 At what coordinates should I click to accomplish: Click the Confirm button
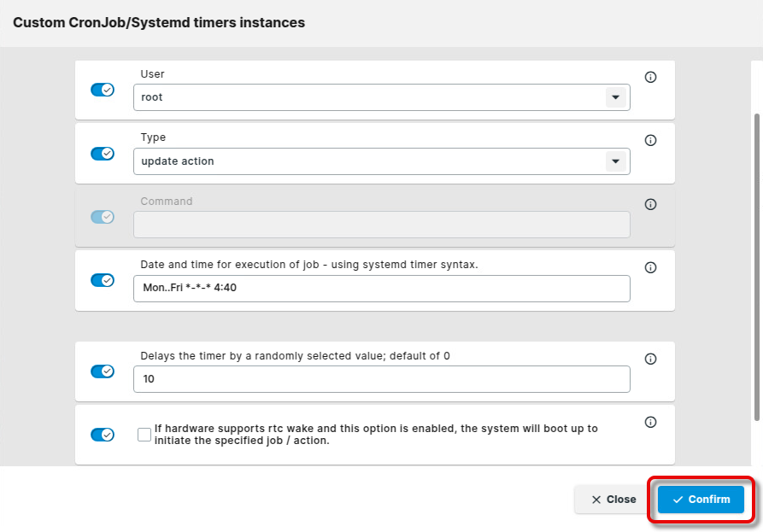point(701,500)
